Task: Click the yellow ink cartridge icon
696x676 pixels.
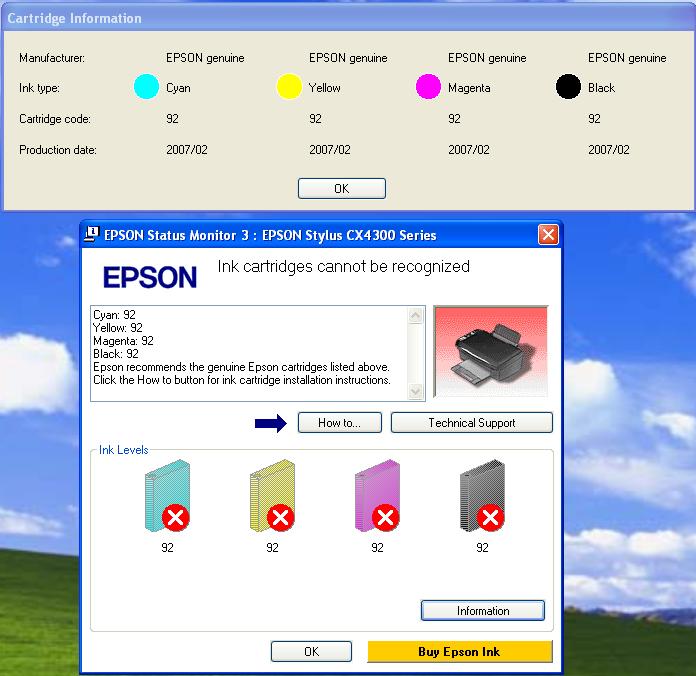Action: (x=272, y=495)
